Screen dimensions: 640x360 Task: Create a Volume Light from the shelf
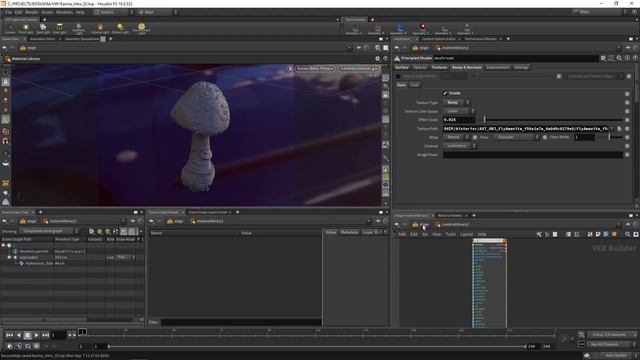click(100, 29)
